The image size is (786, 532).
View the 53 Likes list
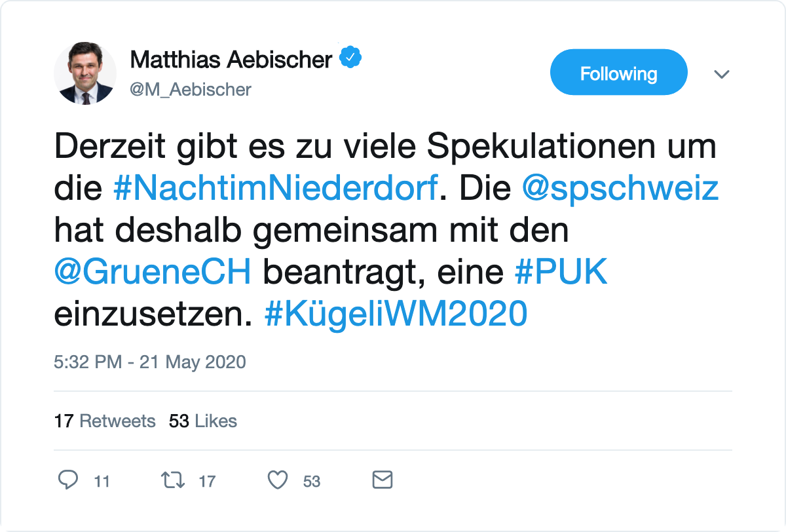(x=203, y=421)
